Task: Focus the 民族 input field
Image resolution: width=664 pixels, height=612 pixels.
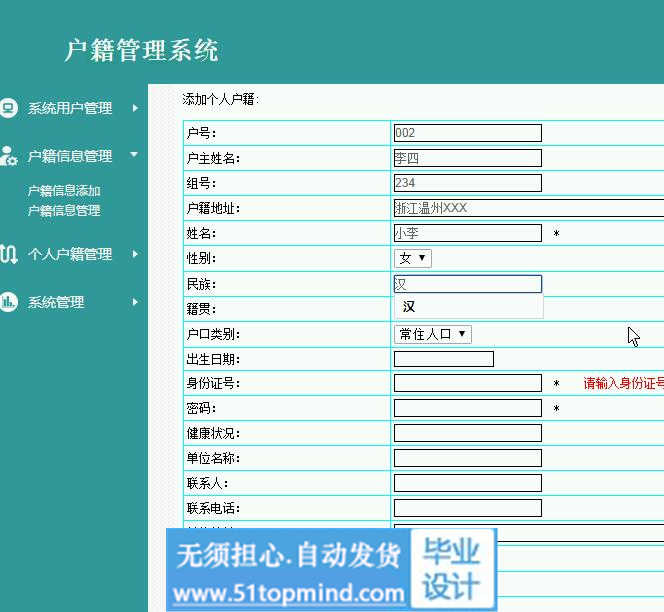Action: [468, 284]
